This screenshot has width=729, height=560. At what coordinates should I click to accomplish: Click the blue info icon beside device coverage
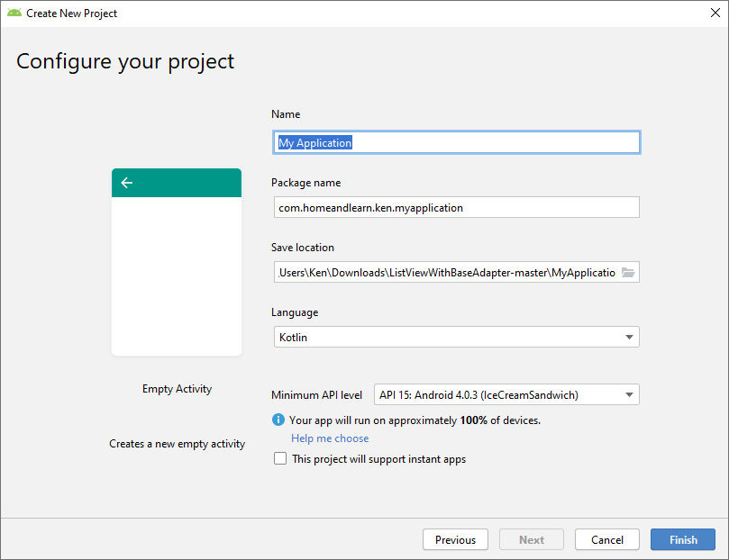(278, 420)
